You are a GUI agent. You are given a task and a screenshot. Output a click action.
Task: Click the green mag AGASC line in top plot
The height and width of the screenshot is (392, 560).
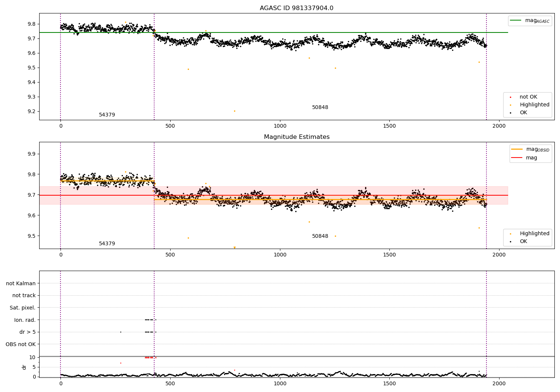[x=274, y=32]
